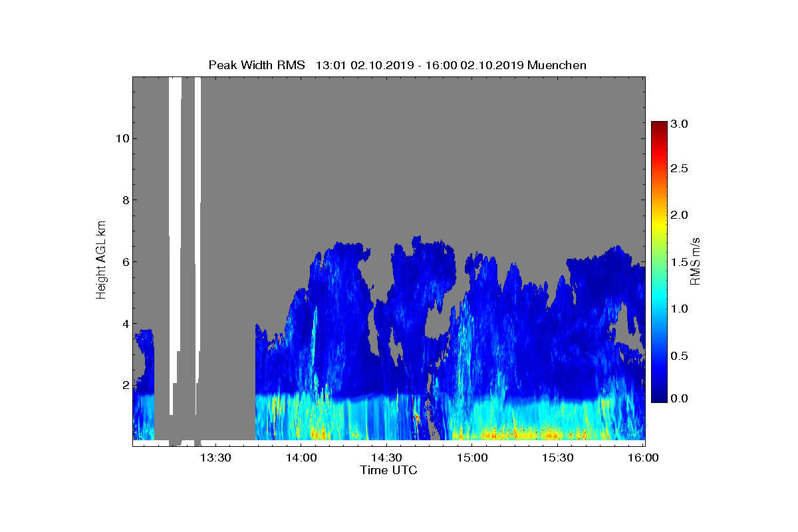Click the 14:30 time tick label
Image resolution: width=798 pixels, height=532 pixels.
[387, 458]
